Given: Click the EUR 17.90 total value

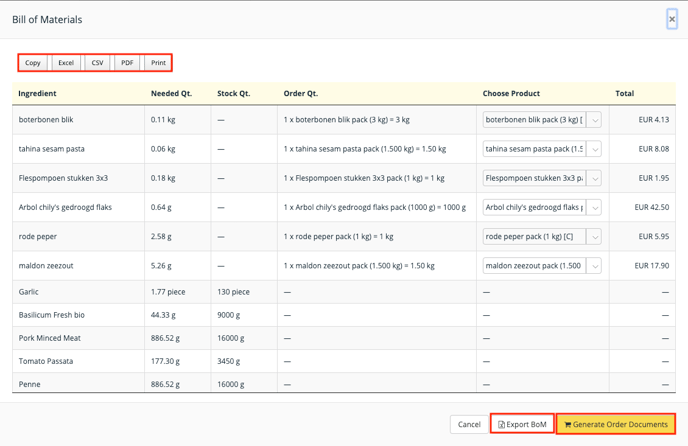Looking at the screenshot, I should point(652,266).
